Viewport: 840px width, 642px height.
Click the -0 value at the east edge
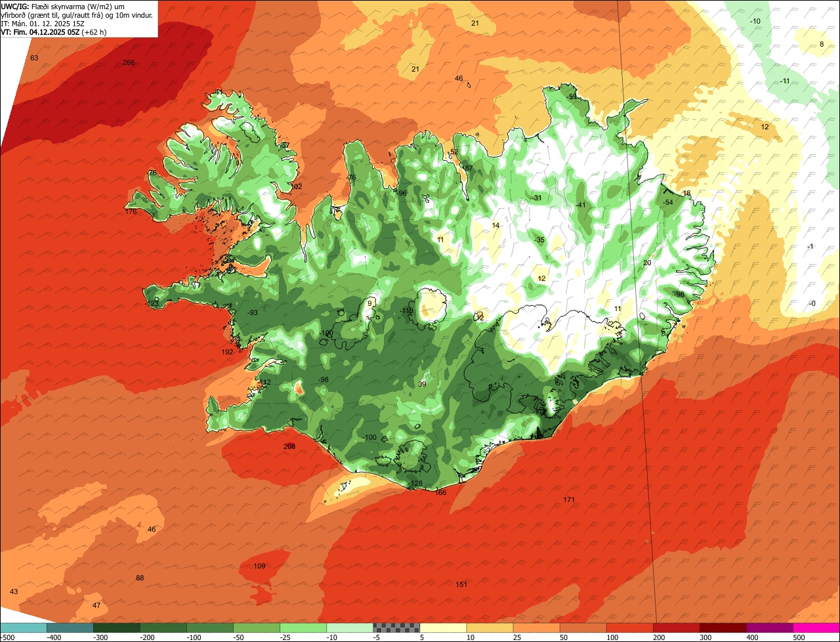(812, 303)
